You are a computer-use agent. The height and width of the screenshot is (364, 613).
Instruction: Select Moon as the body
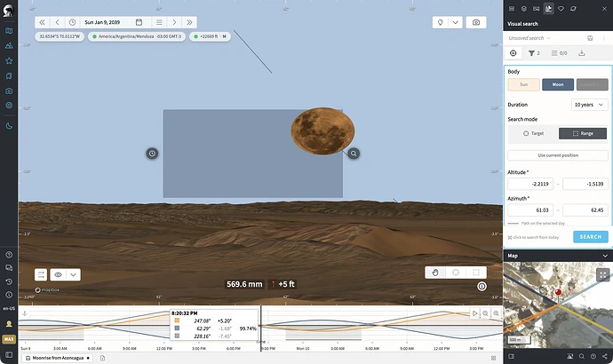[558, 84]
